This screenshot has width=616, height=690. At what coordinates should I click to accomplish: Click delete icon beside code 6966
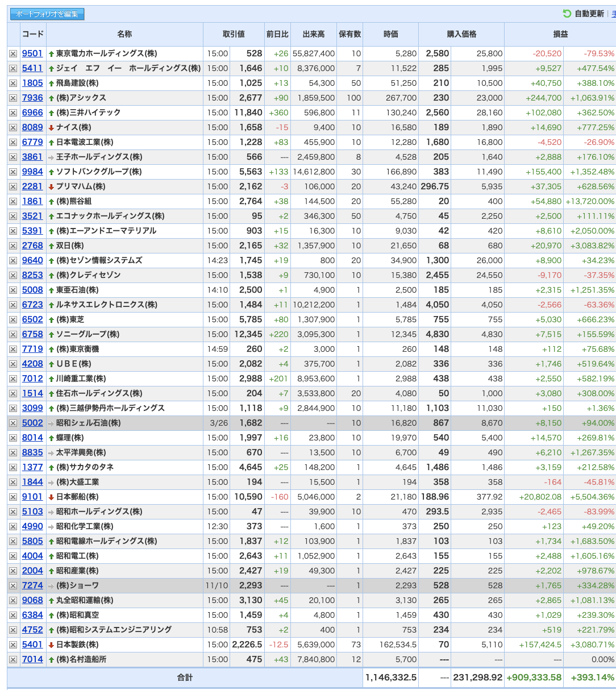pos(13,113)
